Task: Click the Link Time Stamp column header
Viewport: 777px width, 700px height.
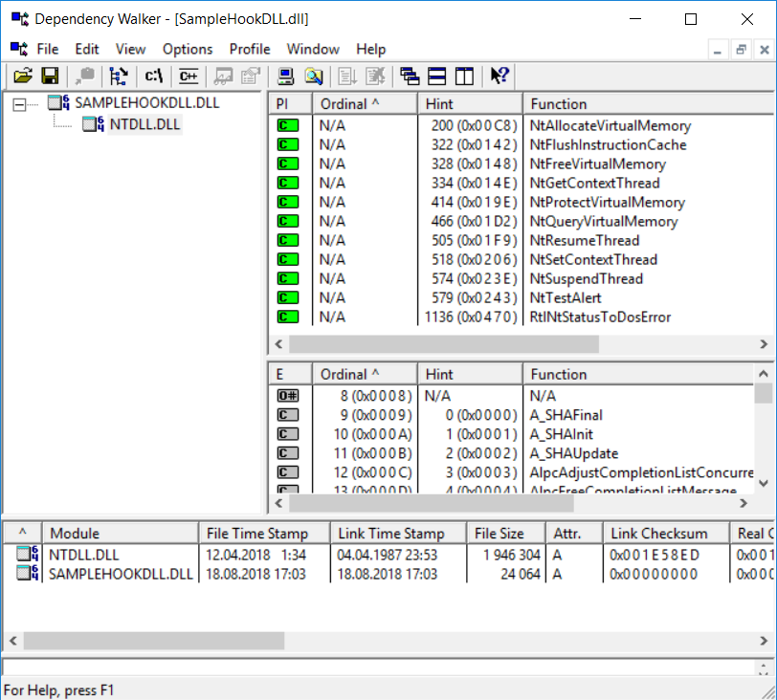Action: 398,534
